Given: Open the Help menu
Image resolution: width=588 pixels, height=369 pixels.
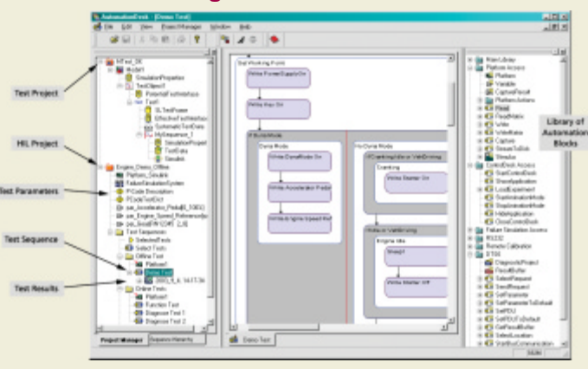Looking at the screenshot, I should [x=245, y=27].
